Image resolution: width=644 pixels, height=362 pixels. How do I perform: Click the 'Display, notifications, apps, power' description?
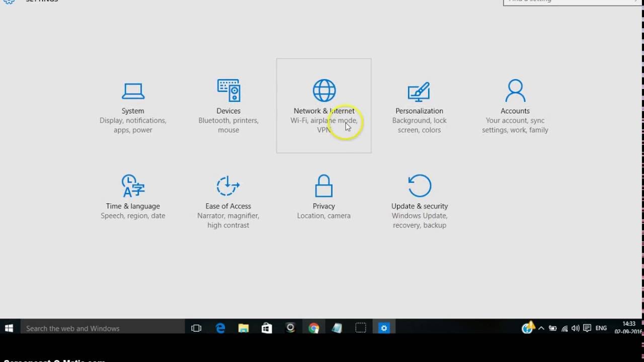(133, 125)
